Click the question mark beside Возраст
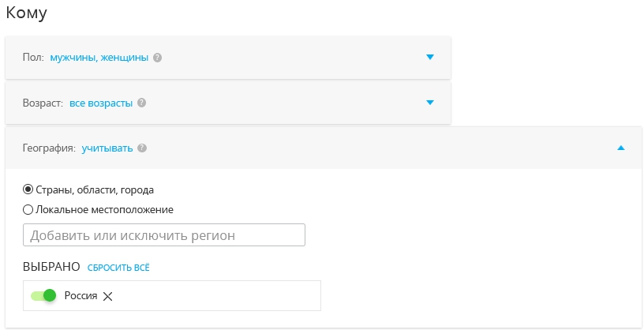Image resolution: width=644 pixels, height=330 pixels. tap(142, 103)
